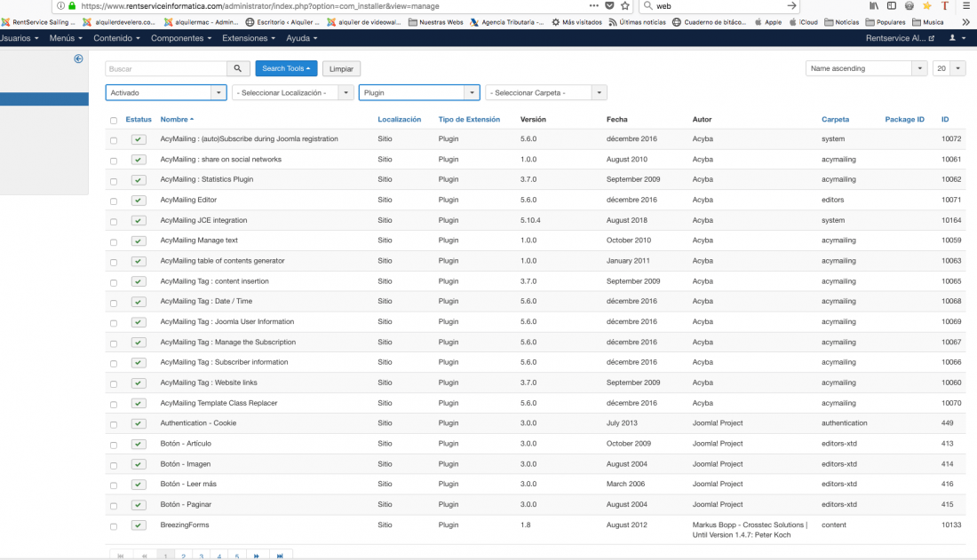Click the search magnifier button beside Buscar
This screenshot has height=560, width=977.
pos(238,68)
